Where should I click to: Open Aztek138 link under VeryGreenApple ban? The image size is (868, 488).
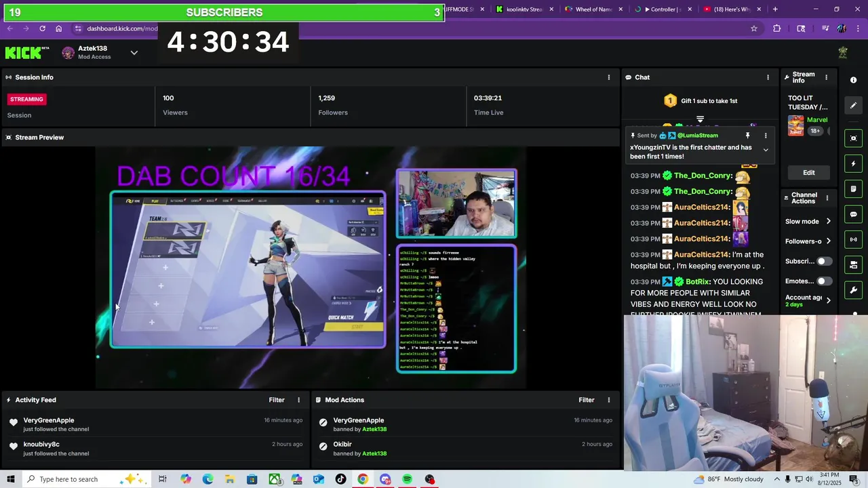point(374,429)
